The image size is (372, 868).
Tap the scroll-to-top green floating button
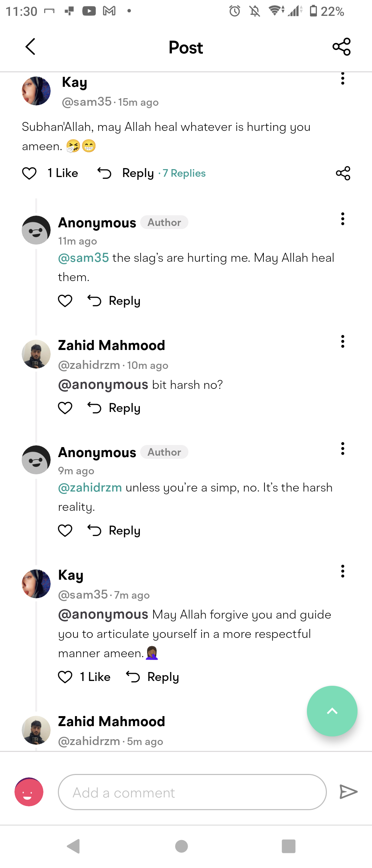(332, 711)
